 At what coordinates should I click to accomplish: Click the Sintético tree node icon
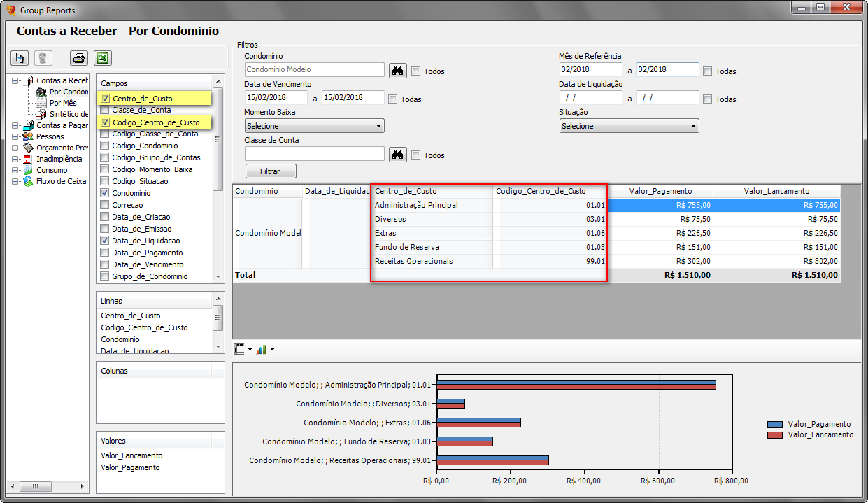(41, 114)
